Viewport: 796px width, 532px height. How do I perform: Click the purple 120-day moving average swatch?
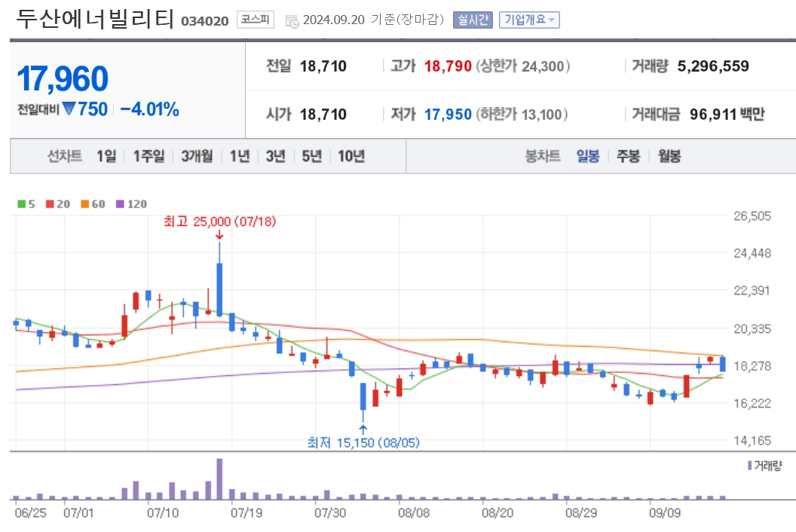pyautogui.click(x=120, y=204)
